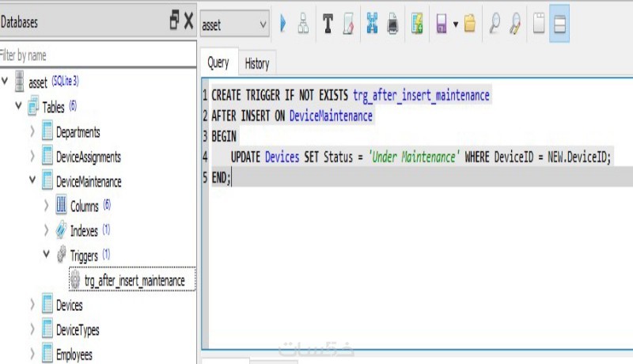Expand the Departments table
Image resolution: width=633 pixels, height=364 pixels.
pos(32,131)
